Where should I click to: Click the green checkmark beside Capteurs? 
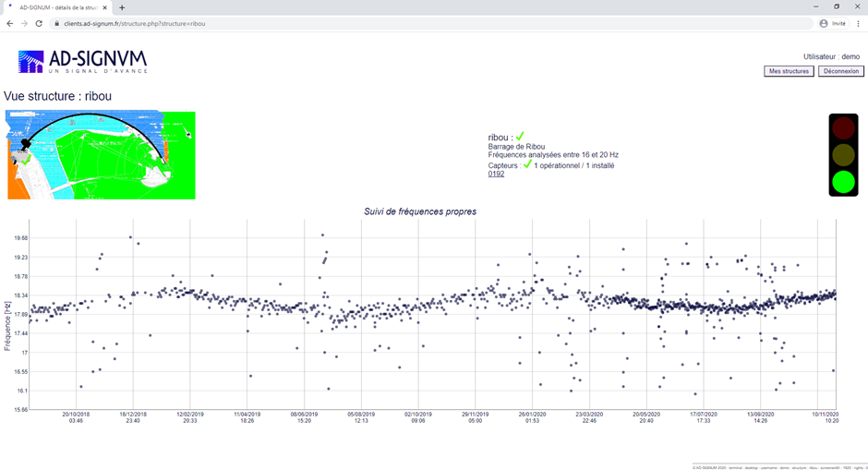coord(527,165)
